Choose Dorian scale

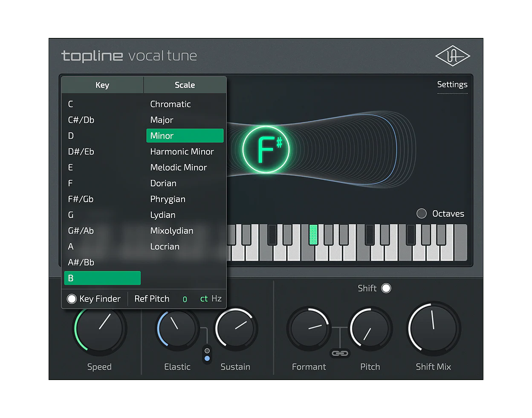click(x=185, y=183)
